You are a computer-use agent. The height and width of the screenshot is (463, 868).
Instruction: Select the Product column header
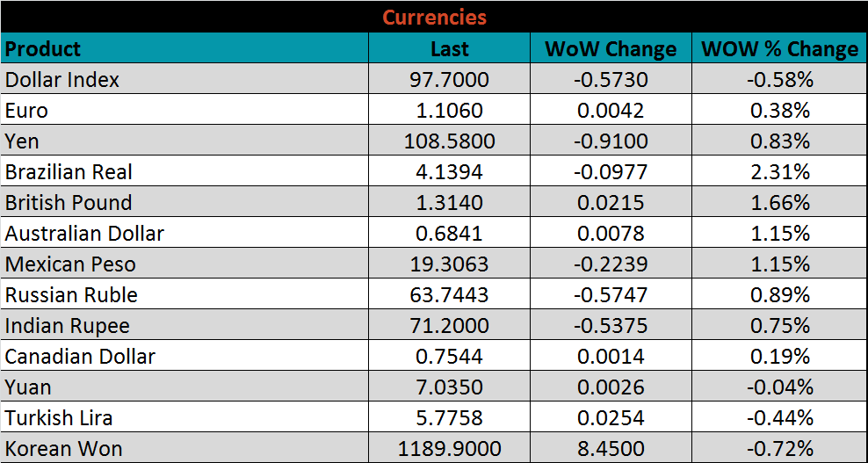(x=43, y=49)
